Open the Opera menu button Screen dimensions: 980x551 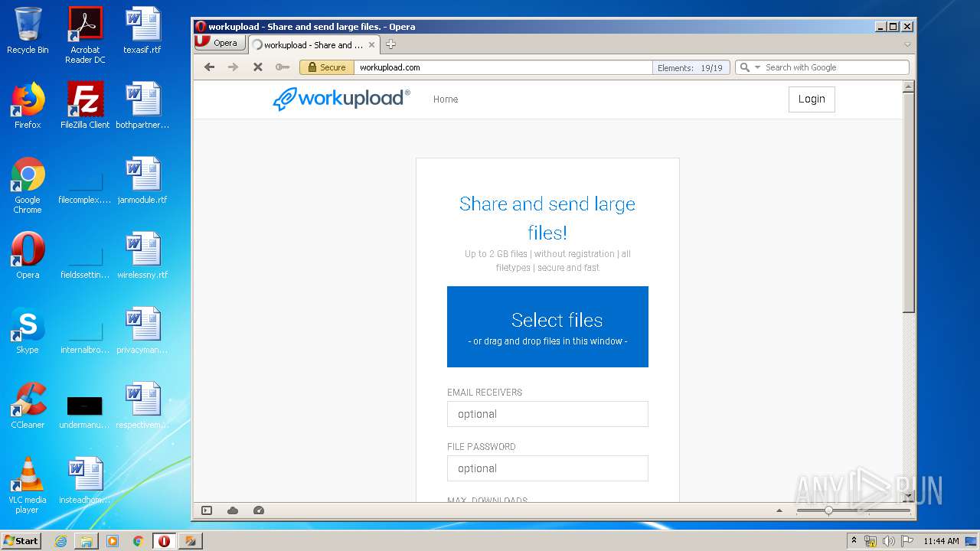[x=220, y=43]
